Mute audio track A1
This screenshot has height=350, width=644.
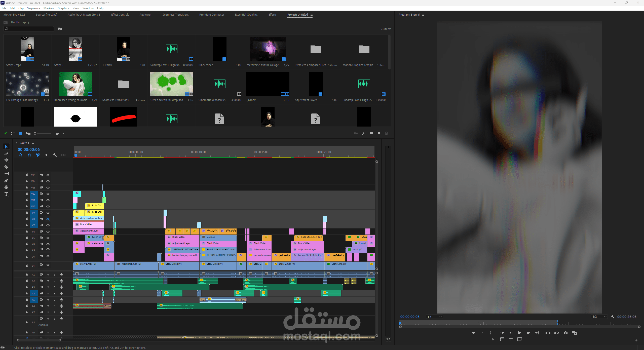[x=48, y=275]
